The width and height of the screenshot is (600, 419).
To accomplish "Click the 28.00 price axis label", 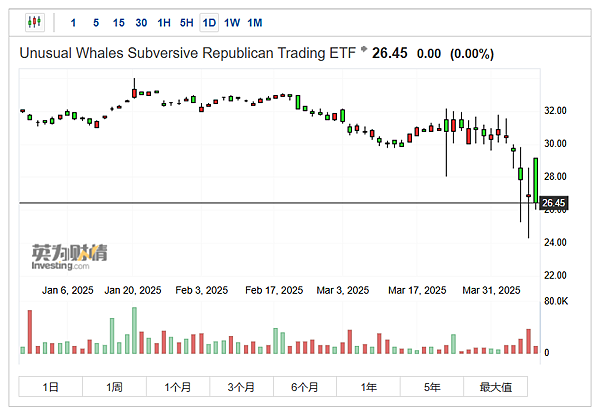I will (555, 176).
